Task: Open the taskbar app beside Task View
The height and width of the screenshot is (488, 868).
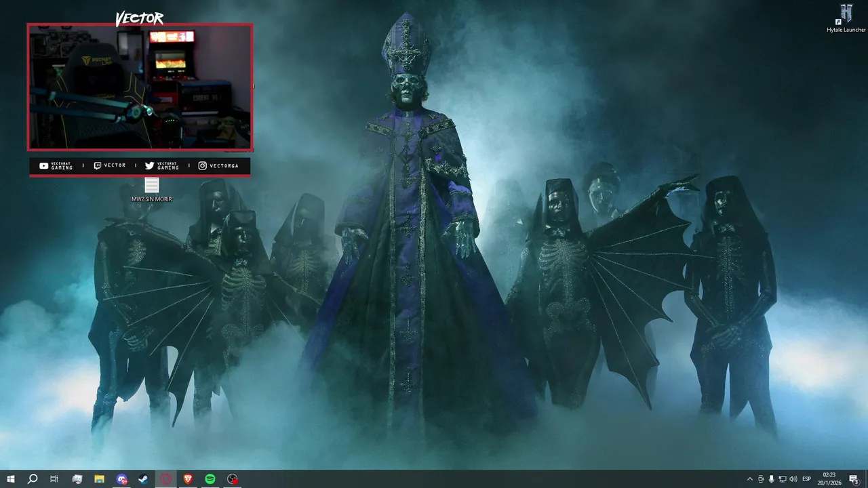Action: pyautogui.click(x=77, y=479)
